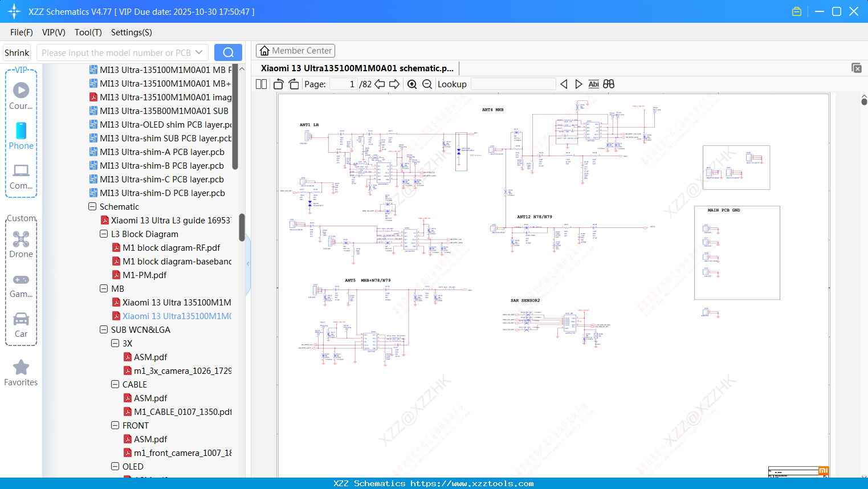The image size is (868, 489).
Task: Collapse the Schematic tree branch
Action: click(92, 206)
